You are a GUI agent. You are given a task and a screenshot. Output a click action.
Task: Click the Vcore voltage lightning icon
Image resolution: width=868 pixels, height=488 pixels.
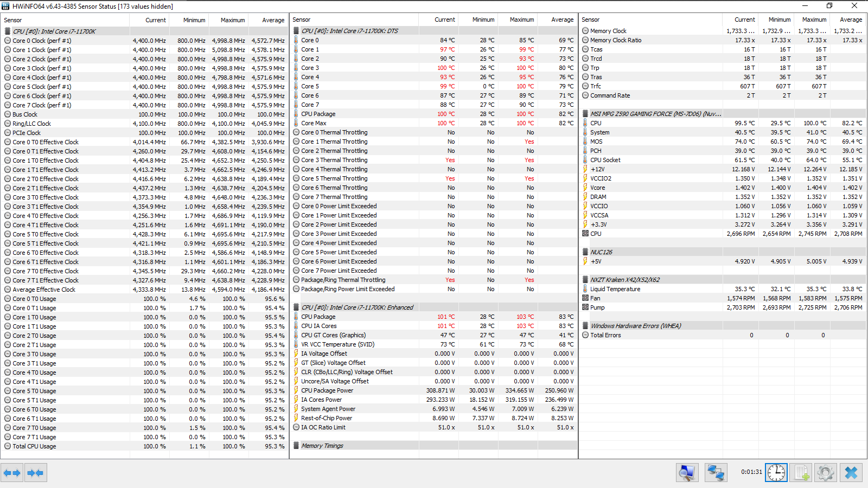(x=585, y=188)
